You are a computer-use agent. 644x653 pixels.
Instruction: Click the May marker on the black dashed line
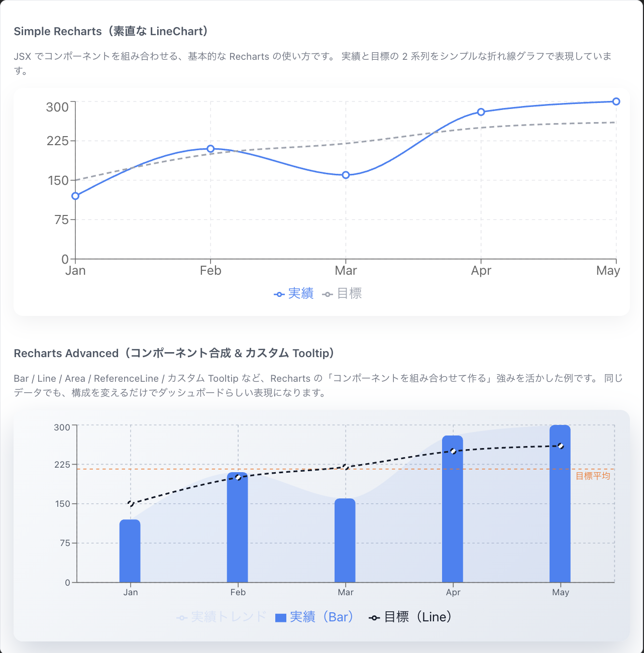pyautogui.click(x=561, y=445)
